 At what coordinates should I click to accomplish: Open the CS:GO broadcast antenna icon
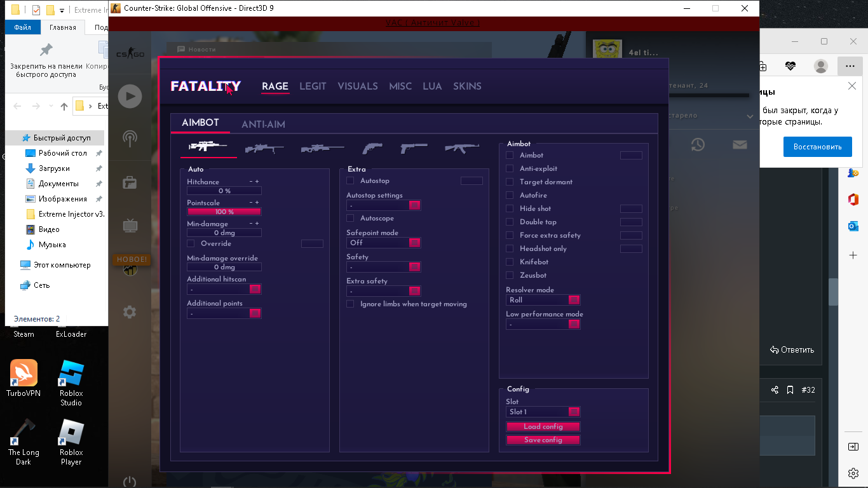[x=130, y=139]
